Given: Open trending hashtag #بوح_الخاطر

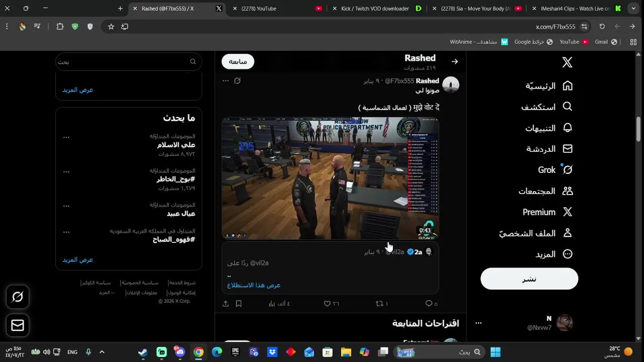Looking at the screenshot, I should coord(176,179).
